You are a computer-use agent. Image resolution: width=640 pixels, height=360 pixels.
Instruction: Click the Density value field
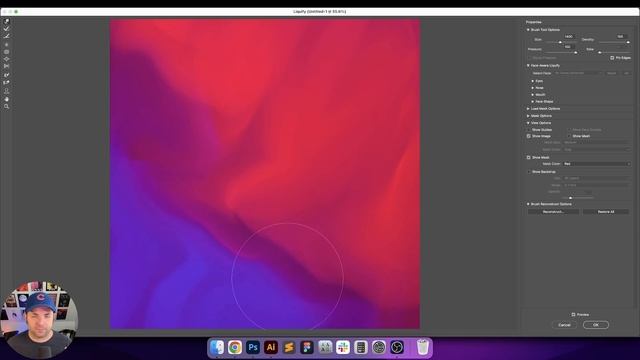[x=621, y=37]
